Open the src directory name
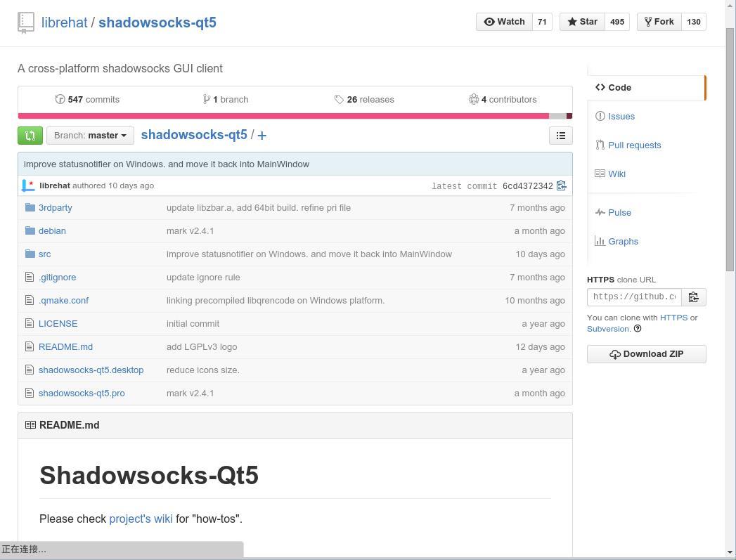 [44, 254]
